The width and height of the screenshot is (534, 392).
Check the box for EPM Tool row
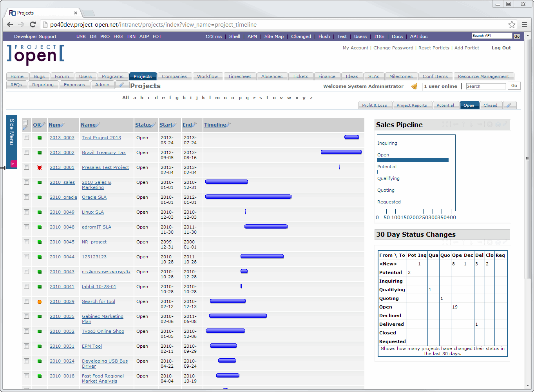click(x=27, y=346)
